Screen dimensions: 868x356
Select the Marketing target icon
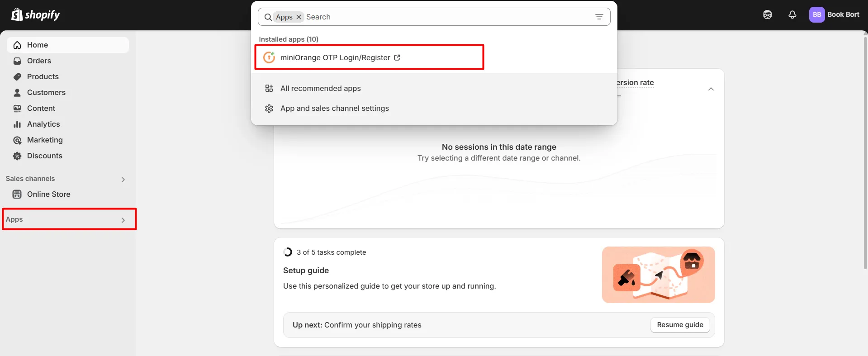coord(17,140)
